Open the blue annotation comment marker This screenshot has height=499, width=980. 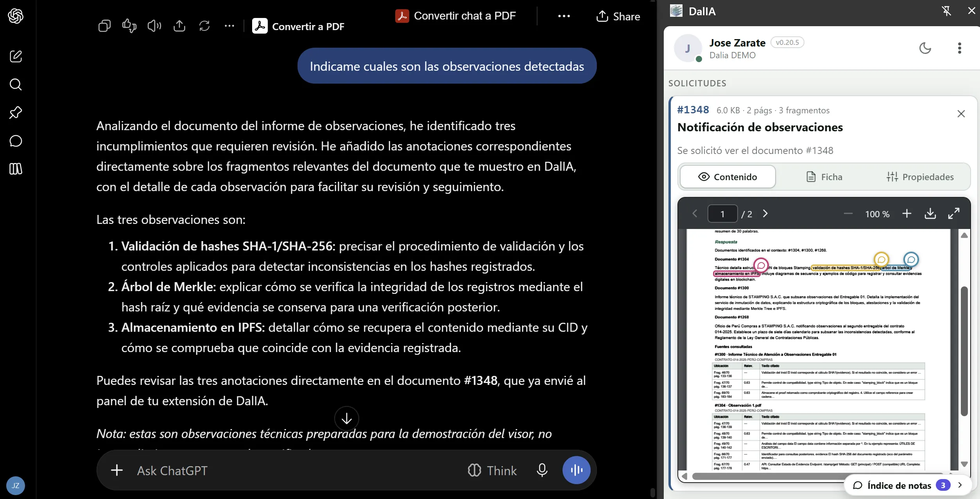(x=911, y=259)
